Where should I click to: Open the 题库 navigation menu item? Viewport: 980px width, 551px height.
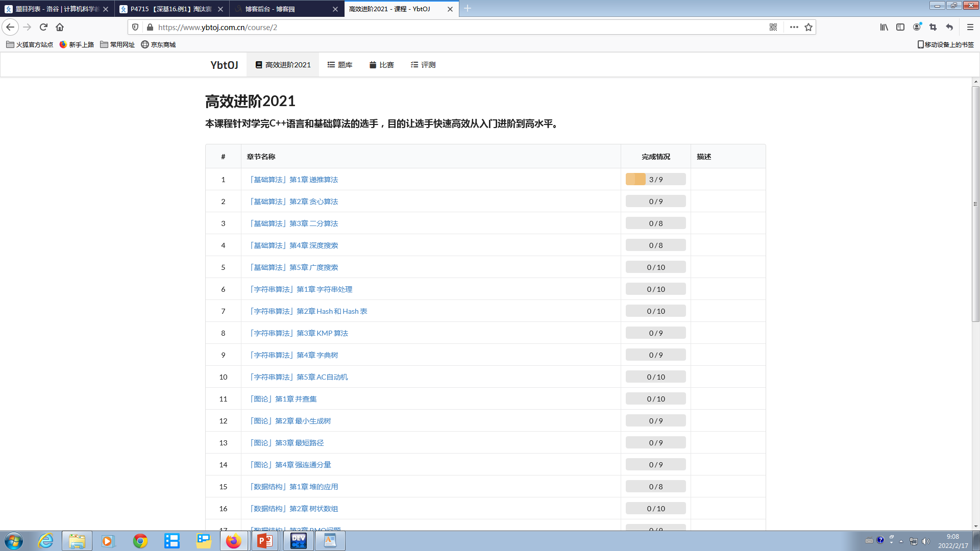[340, 65]
